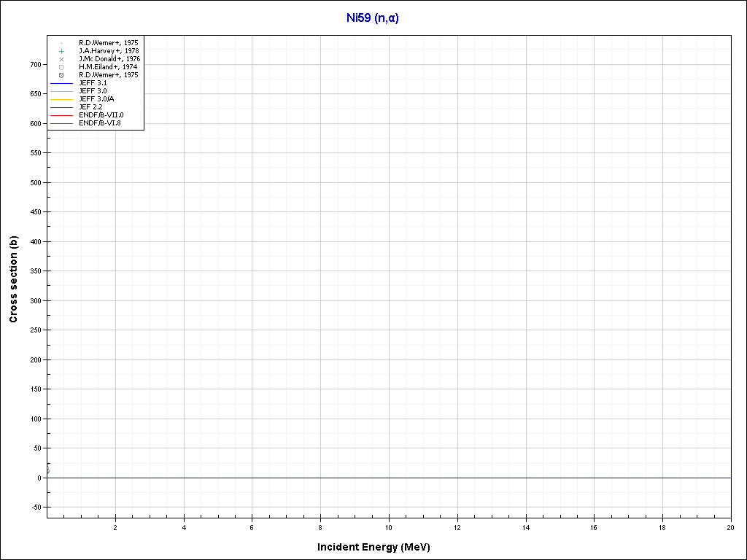Click the Cross section (b) axis label

click(13, 279)
